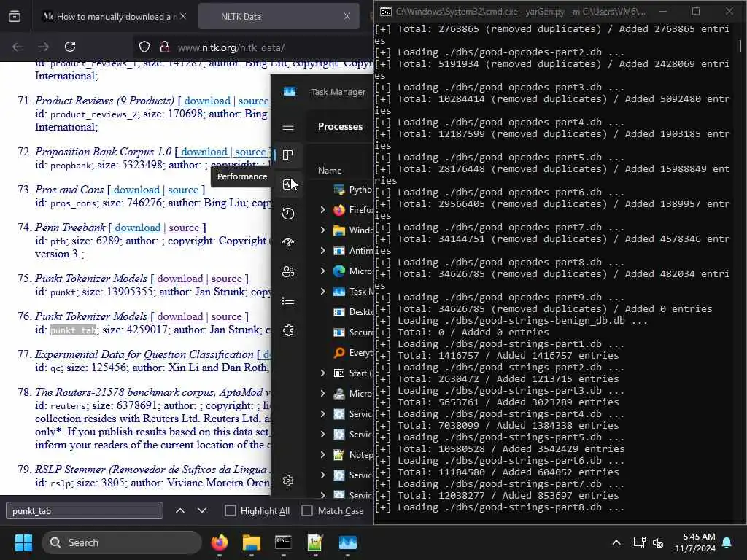The width and height of the screenshot is (747, 560).
Task: Click the site security padlock icon
Action: tap(165, 47)
